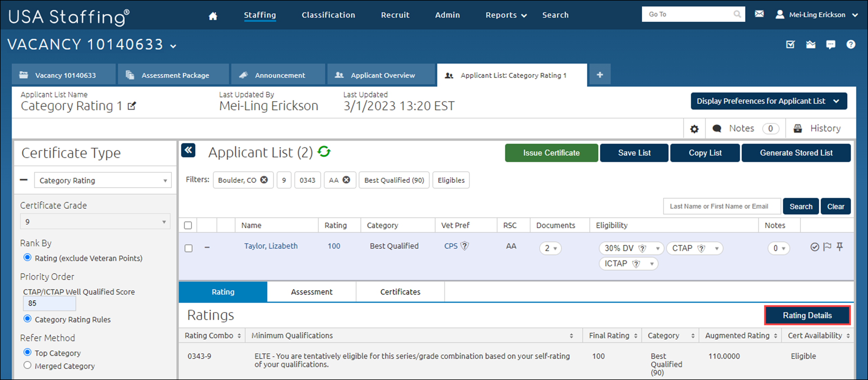Viewport: 868px width, 380px height.
Task: Select all applicants header checkbox
Action: [188, 225]
